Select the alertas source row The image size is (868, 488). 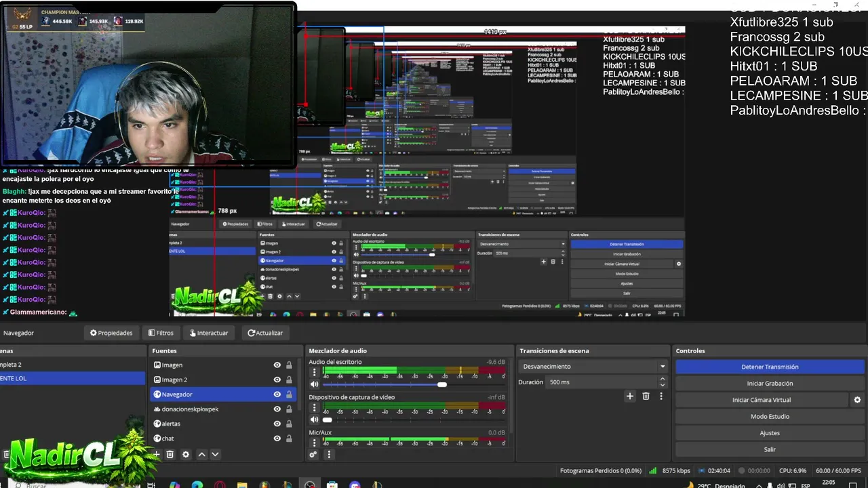click(224, 424)
